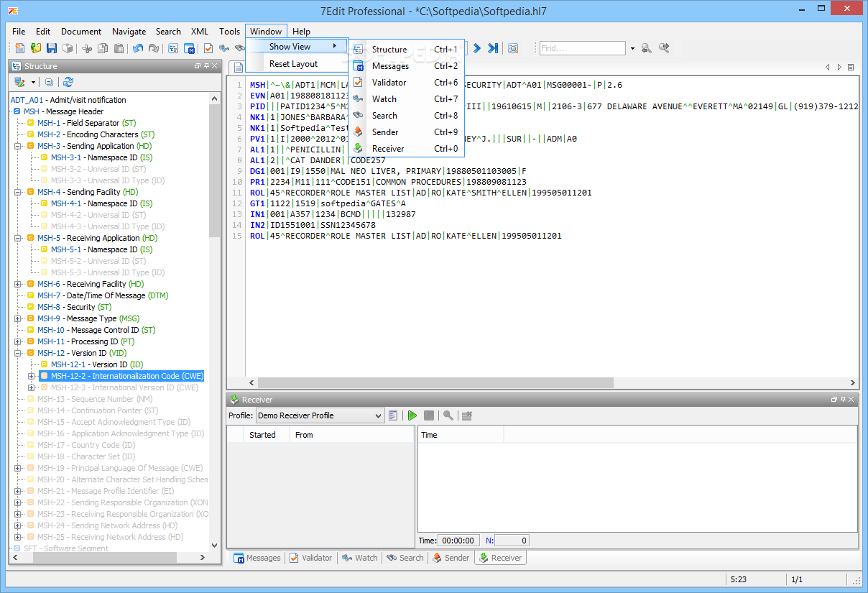The width and height of the screenshot is (868, 593).
Task: Open the Navigate menu
Action: point(129,31)
